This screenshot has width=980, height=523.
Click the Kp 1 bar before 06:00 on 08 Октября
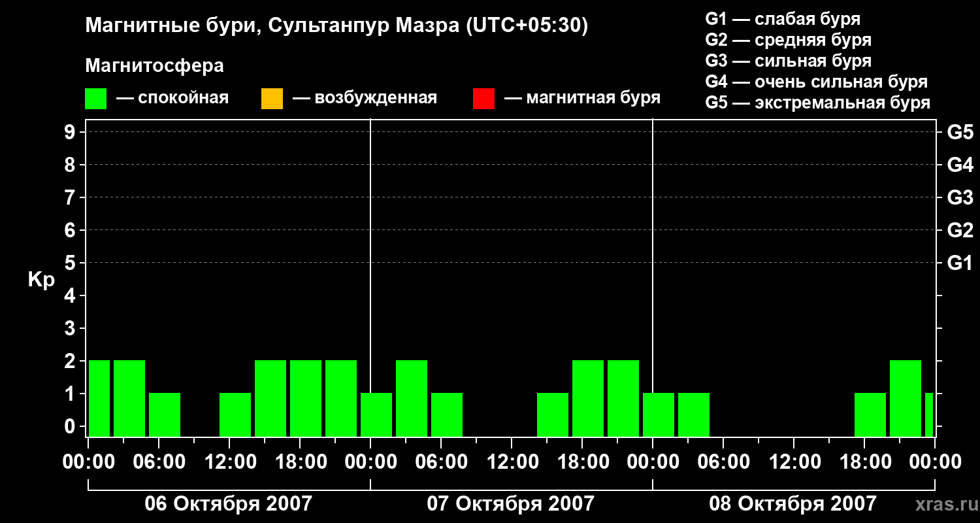pyautogui.click(x=694, y=414)
